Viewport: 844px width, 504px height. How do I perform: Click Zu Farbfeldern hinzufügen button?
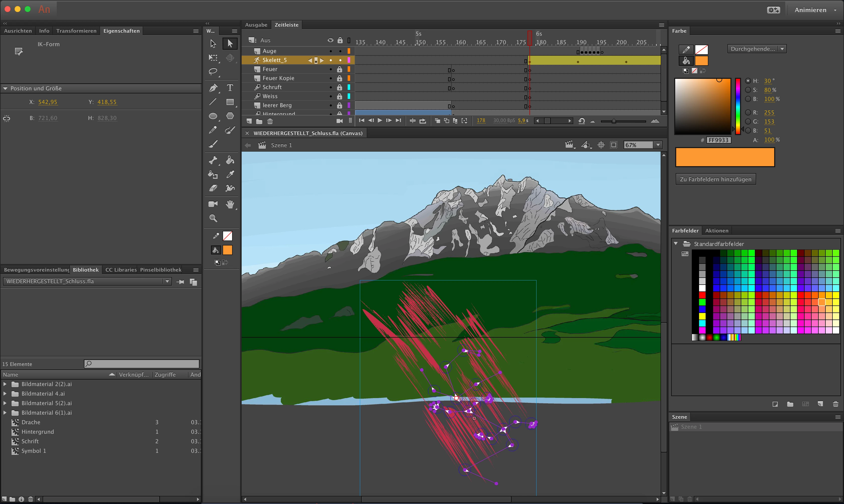point(716,179)
